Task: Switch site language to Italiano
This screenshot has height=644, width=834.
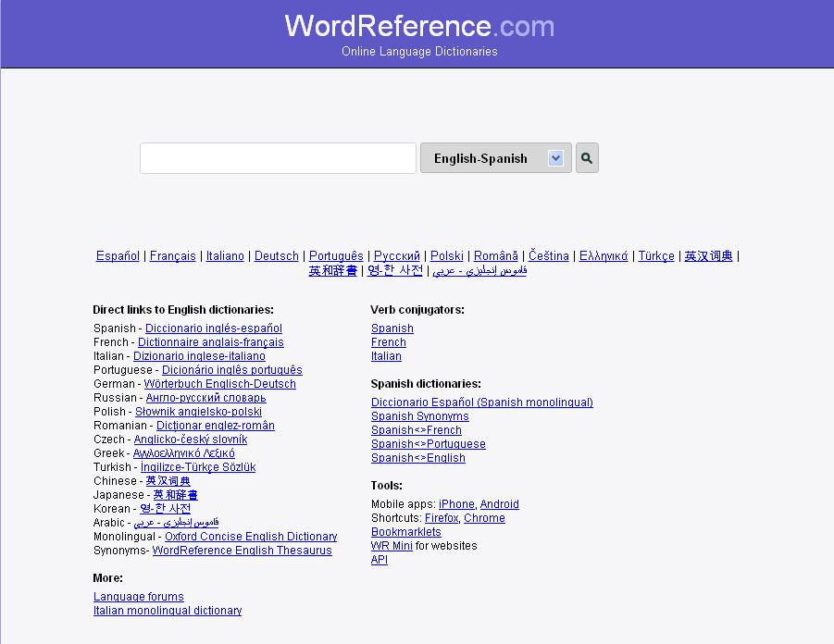Action: 225,255
